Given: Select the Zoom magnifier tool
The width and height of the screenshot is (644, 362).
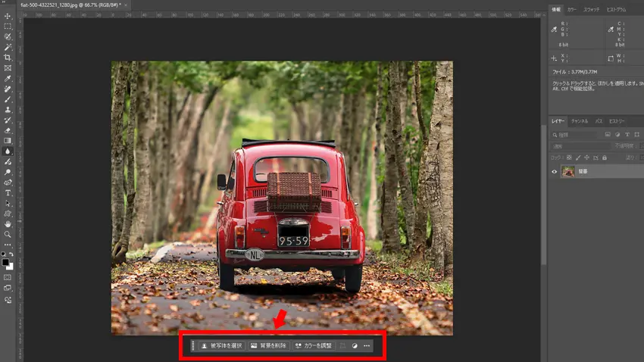Looking at the screenshot, I should point(8,235).
